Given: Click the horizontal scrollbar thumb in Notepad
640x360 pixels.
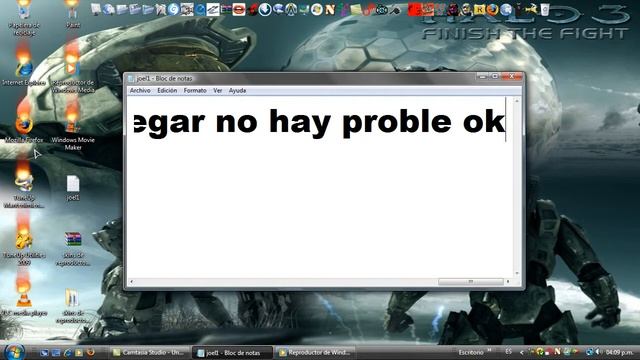Looking at the screenshot, I should (x=471, y=282).
